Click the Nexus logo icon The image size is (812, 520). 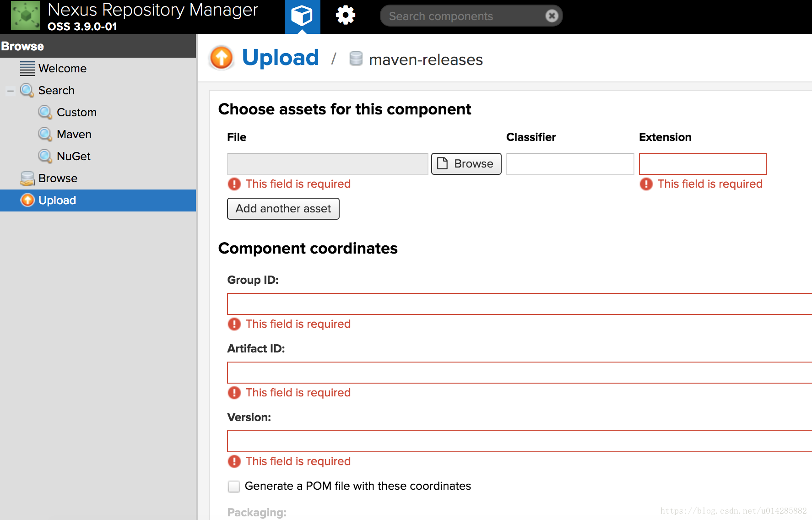click(26, 16)
